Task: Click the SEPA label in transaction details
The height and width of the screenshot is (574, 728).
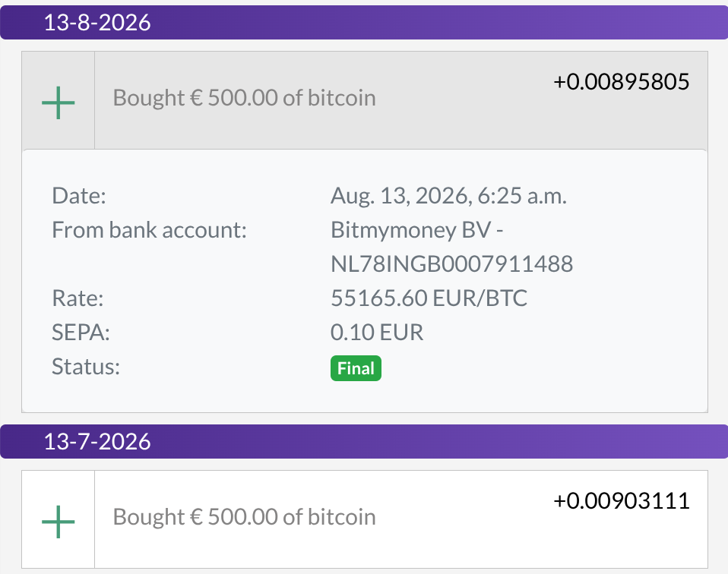Action: click(x=81, y=333)
